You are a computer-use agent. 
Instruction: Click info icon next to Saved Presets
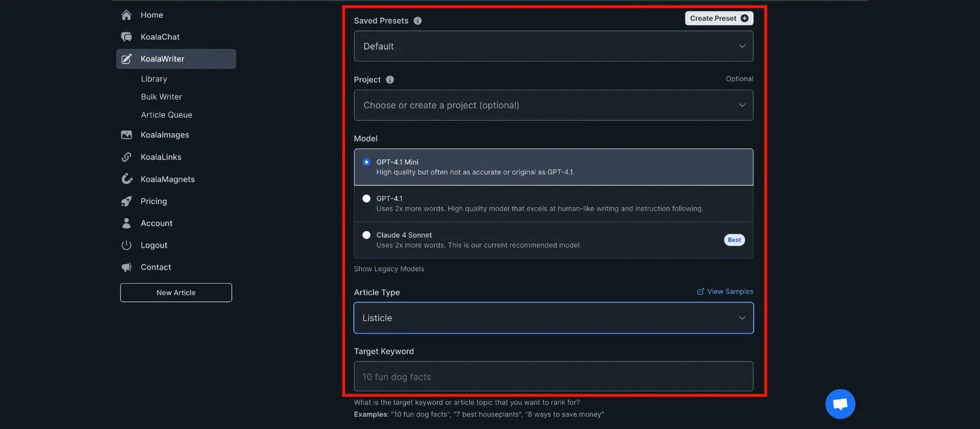click(418, 21)
